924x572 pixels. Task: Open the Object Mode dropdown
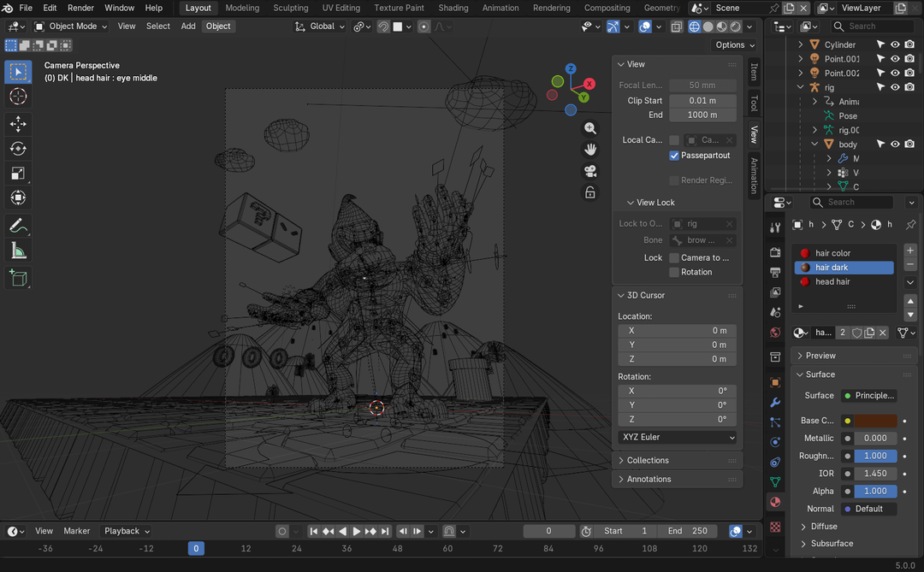click(x=71, y=26)
